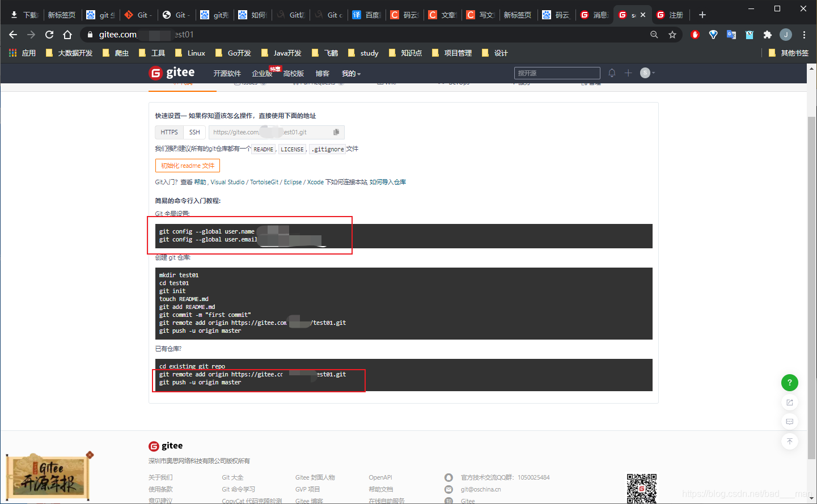Open the Apps 应用 bookmarks shortcut
The height and width of the screenshot is (504, 817).
coord(22,53)
